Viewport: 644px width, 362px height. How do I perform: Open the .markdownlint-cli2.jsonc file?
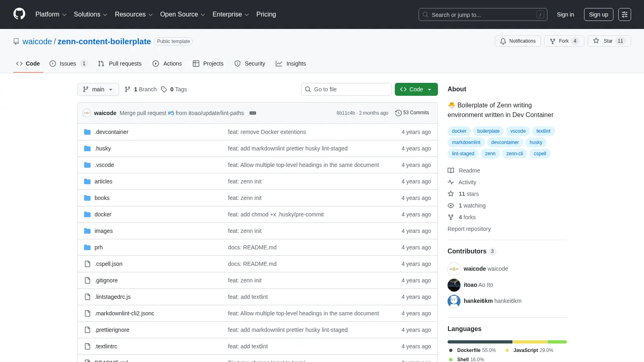pyautogui.click(x=124, y=313)
